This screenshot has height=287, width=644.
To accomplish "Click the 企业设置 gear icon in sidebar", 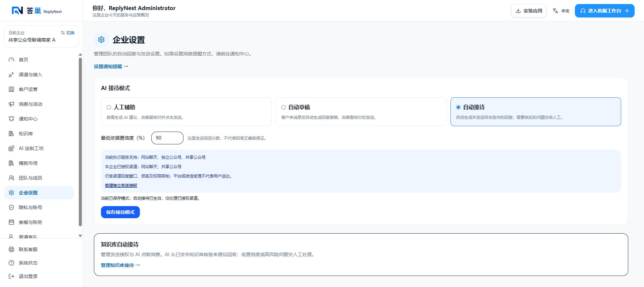I will [x=11, y=193].
